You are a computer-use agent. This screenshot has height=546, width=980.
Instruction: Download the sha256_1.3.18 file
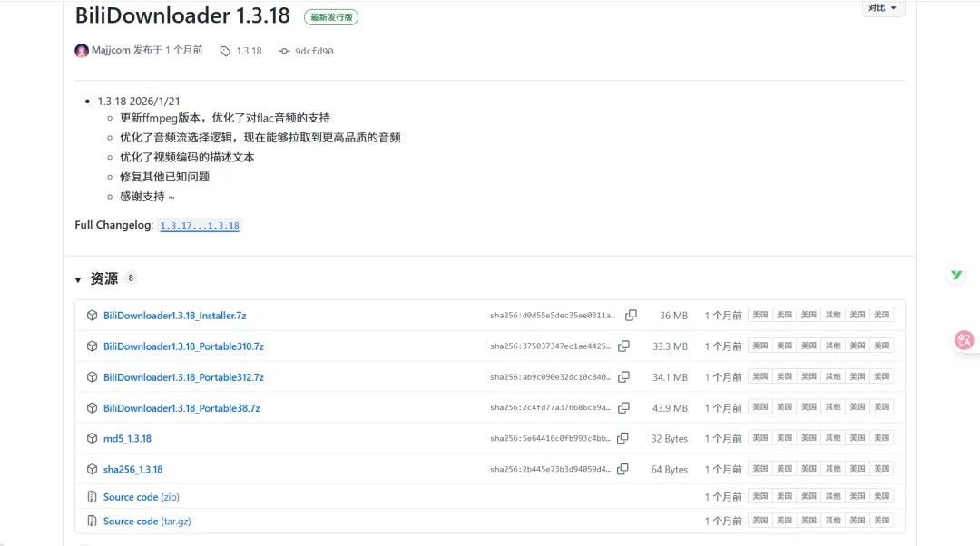tap(132, 469)
